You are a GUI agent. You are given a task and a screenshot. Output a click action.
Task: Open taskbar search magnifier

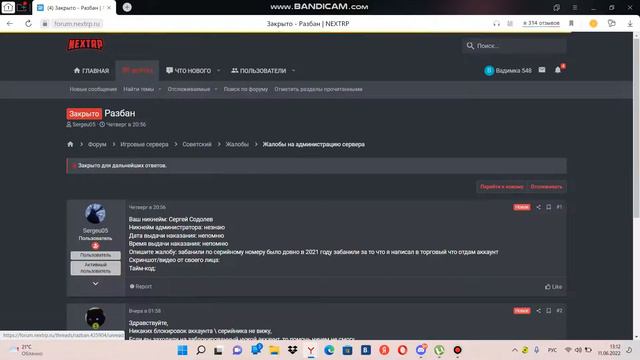[x=201, y=350]
